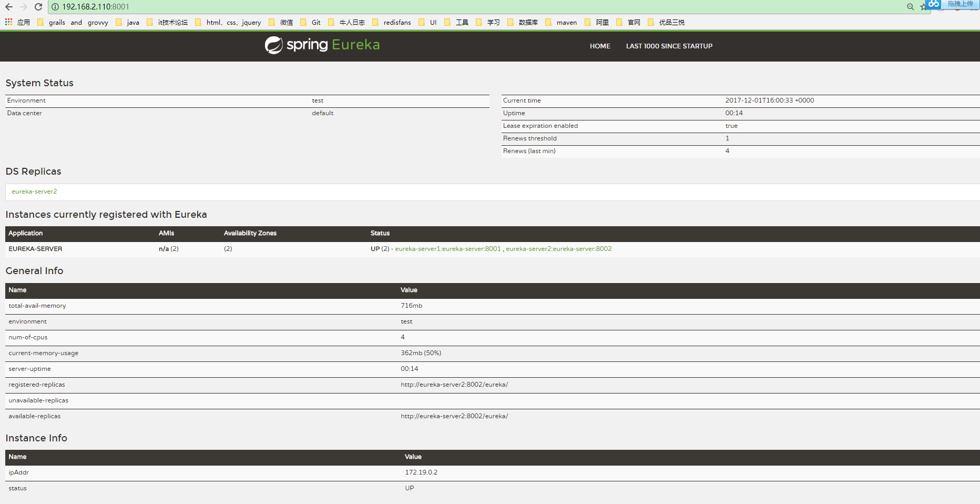Click the ipAddr value 172.19.0.2
This screenshot has height=504, width=980.
click(x=421, y=472)
